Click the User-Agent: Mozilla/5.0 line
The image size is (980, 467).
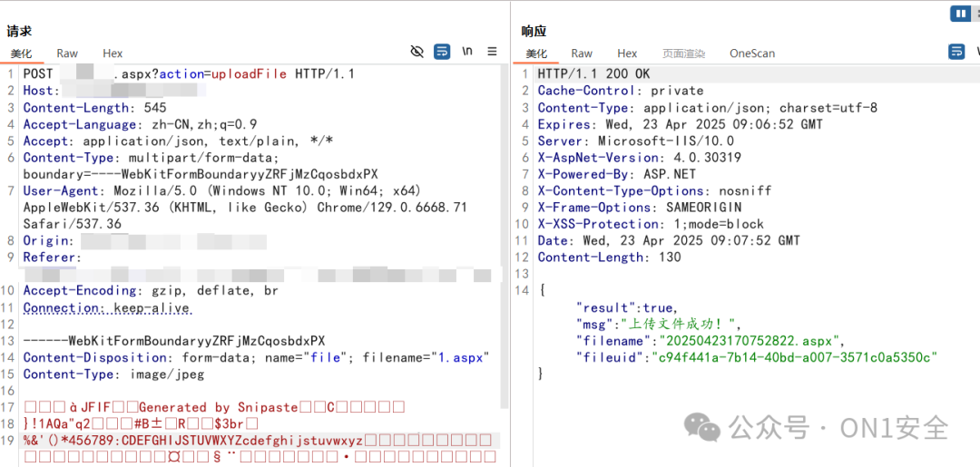222,190
